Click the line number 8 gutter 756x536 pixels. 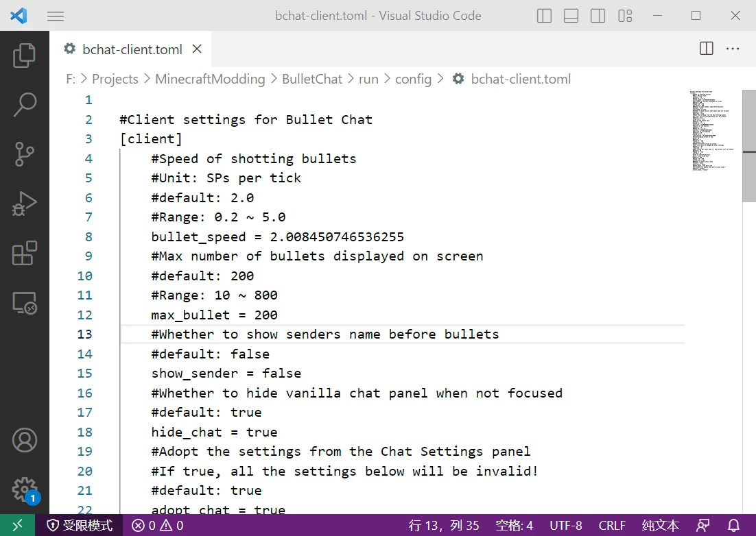(88, 237)
